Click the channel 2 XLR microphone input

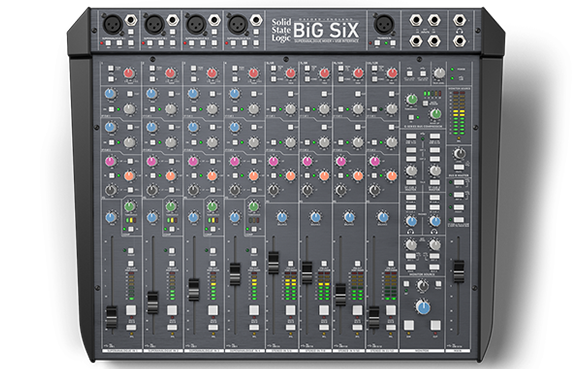[x=154, y=25]
